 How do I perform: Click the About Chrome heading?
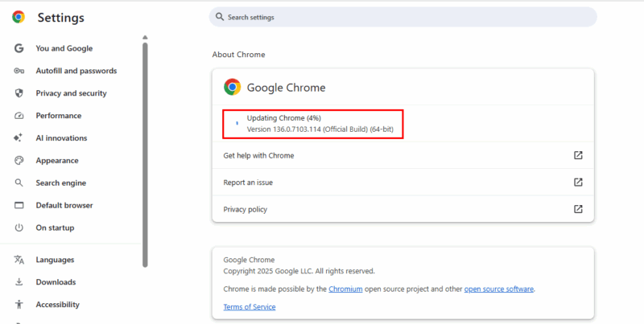tap(238, 55)
